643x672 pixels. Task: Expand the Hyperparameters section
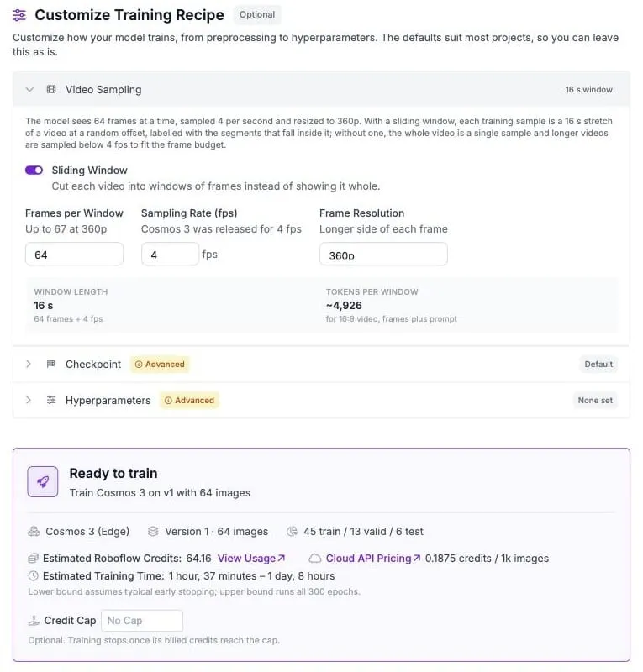click(x=29, y=400)
